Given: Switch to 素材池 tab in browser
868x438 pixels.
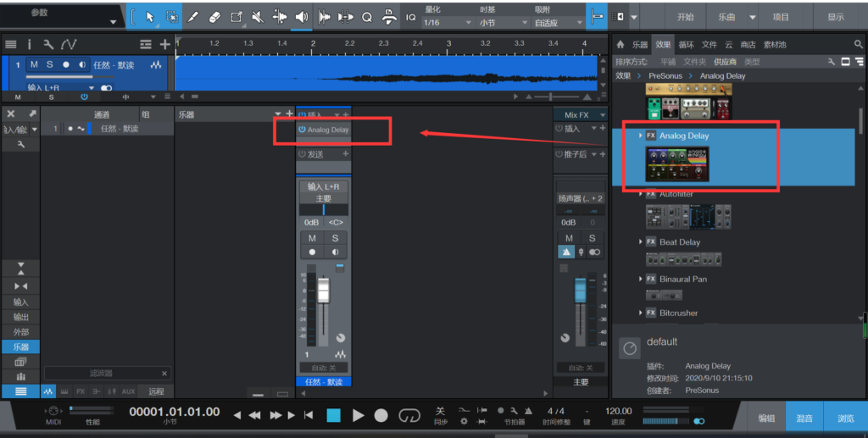Looking at the screenshot, I should pos(775,45).
